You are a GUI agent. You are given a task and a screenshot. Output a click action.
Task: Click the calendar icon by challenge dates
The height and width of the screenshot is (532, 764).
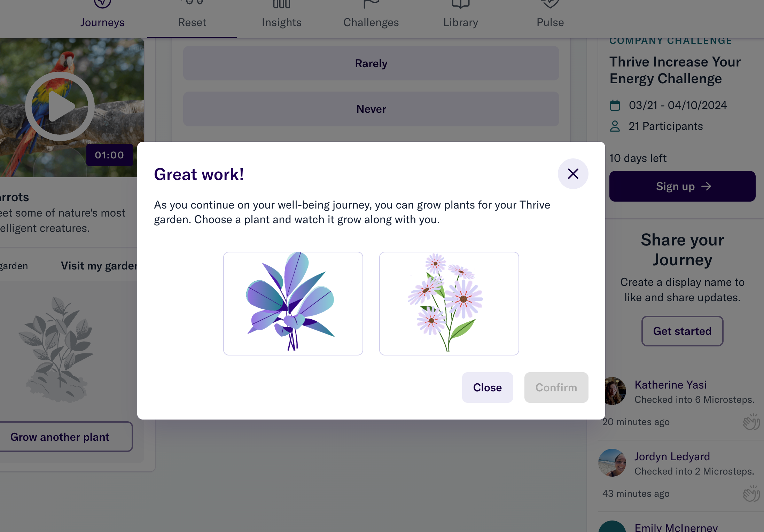(x=615, y=105)
